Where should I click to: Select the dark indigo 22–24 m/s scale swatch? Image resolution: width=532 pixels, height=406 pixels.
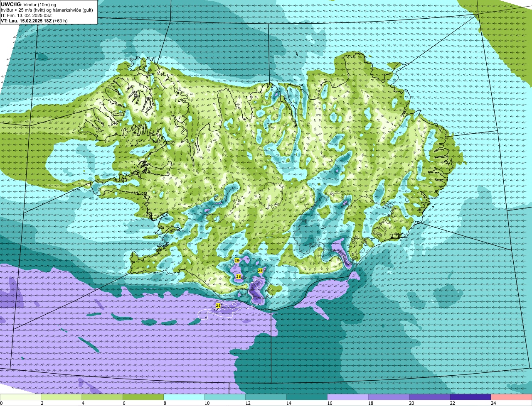pyautogui.click(x=471, y=397)
